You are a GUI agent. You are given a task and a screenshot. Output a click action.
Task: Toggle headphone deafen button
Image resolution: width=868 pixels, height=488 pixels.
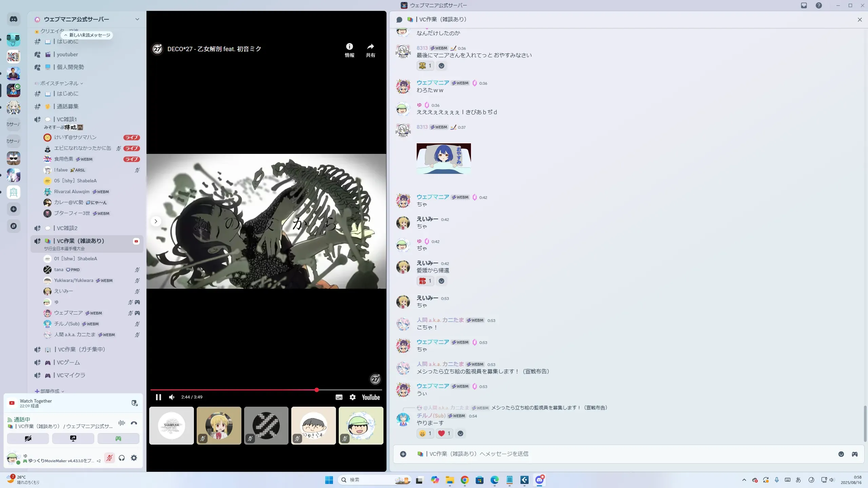click(x=122, y=458)
